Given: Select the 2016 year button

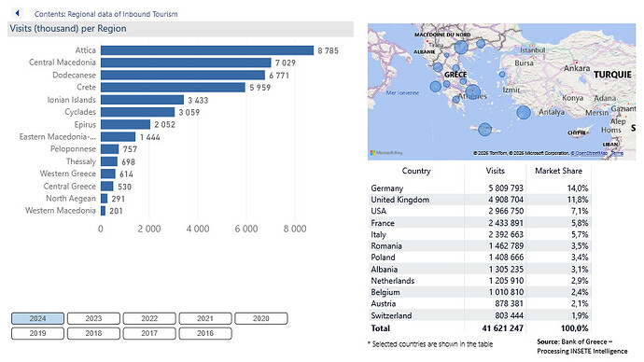Looking at the screenshot, I should point(205,333).
